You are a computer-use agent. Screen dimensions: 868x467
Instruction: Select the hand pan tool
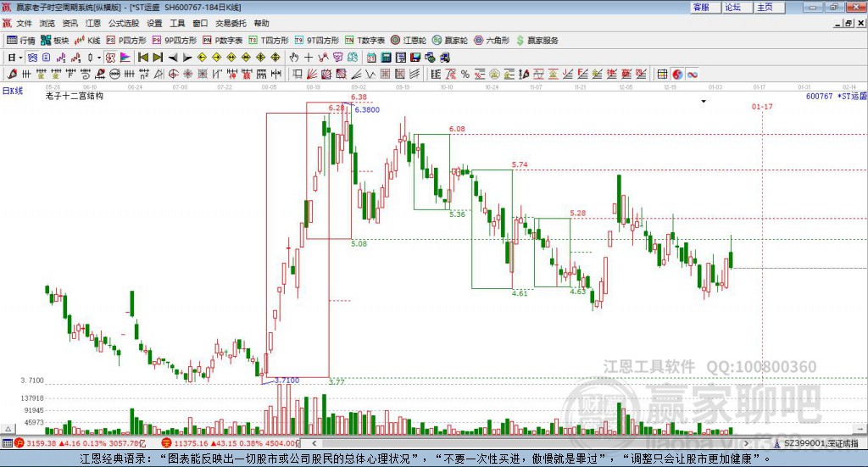coord(294,58)
